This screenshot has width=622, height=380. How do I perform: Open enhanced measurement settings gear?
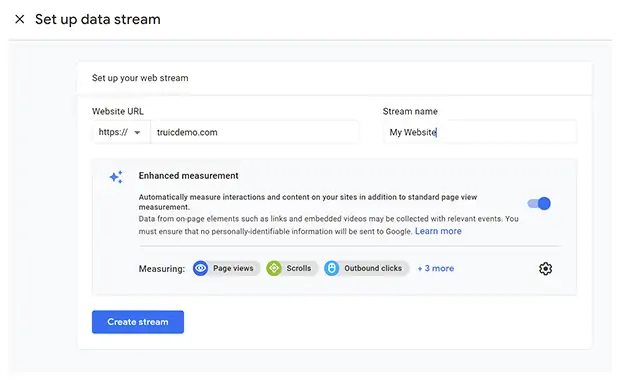click(x=545, y=269)
